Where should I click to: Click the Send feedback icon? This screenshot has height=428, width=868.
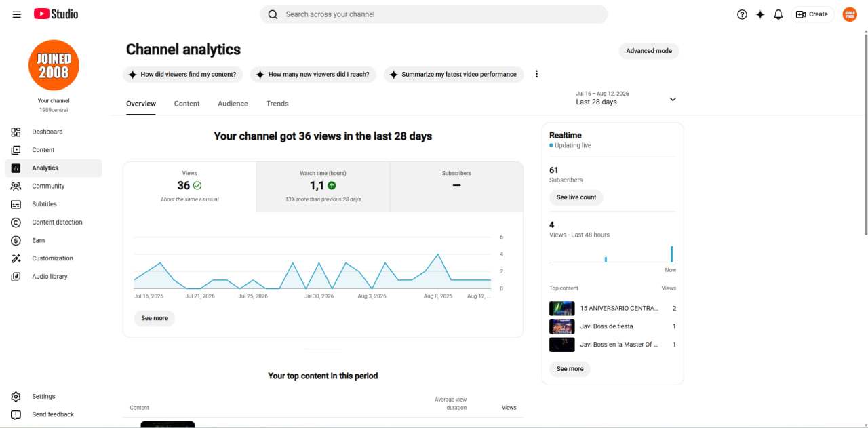point(16,414)
